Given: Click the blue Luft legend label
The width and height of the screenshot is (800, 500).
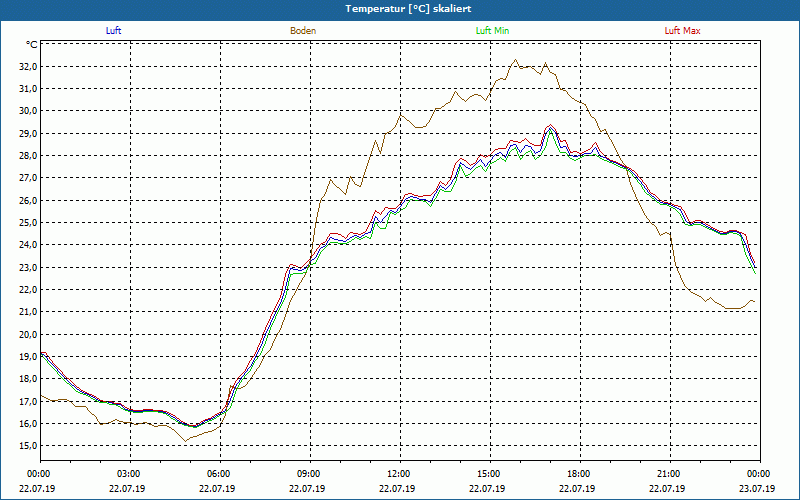Looking at the screenshot, I should 113,31.
